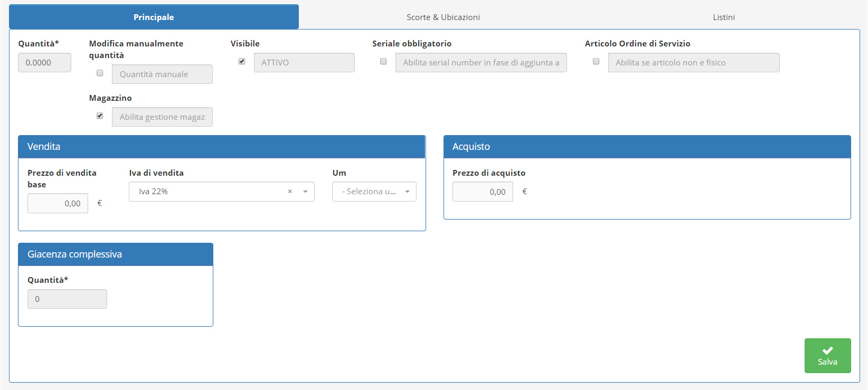Viewport: 868px width, 390px height.
Task: Tick the Seriale obbligatorio checkbox
Action: (x=383, y=62)
